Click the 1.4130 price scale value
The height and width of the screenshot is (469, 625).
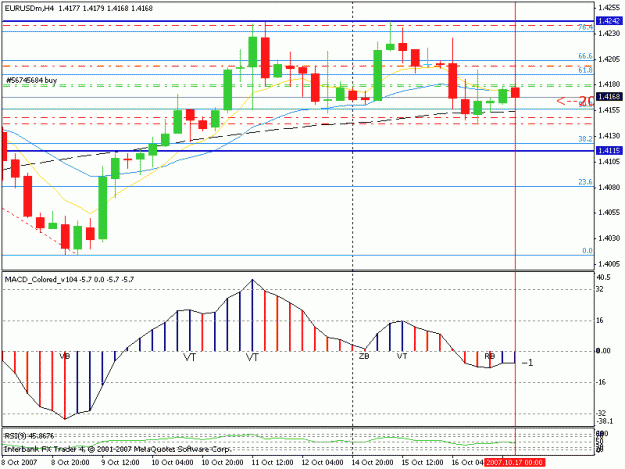pos(610,136)
